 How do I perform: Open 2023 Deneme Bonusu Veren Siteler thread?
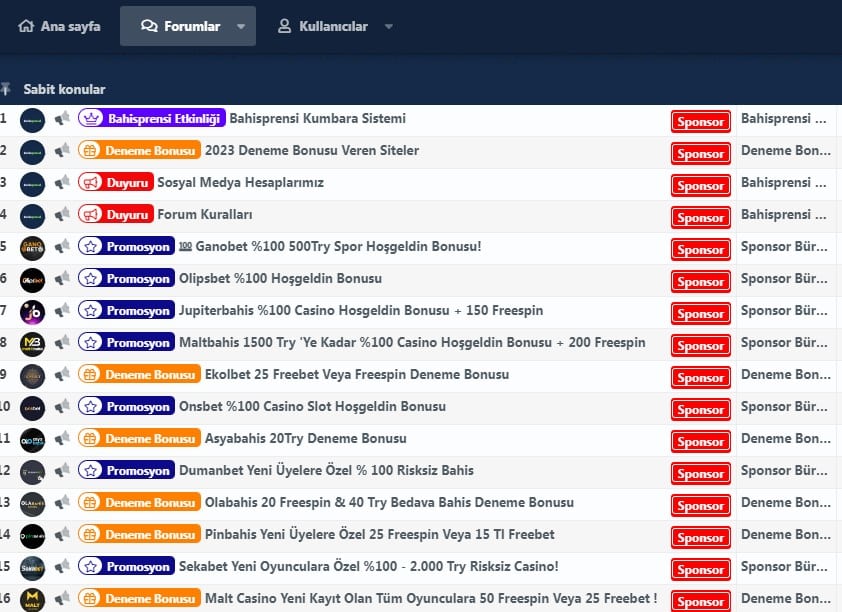311,150
